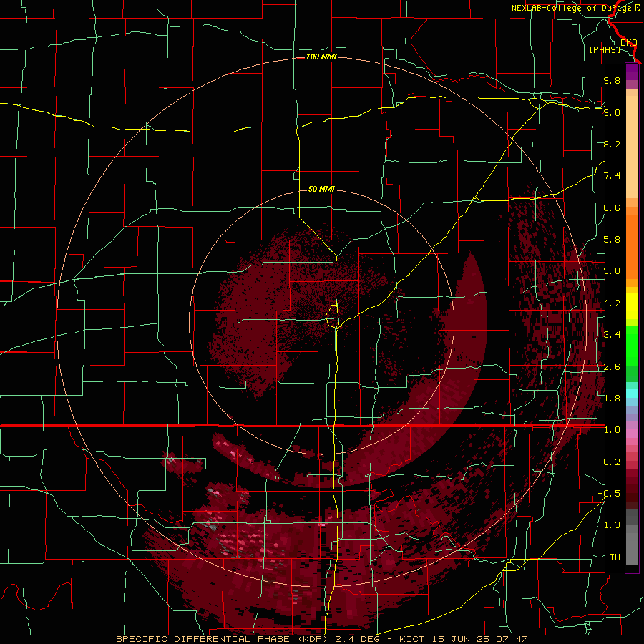Click the 6.6 legend value
Image resolution: width=644 pixels, height=644 pixels.
point(612,208)
